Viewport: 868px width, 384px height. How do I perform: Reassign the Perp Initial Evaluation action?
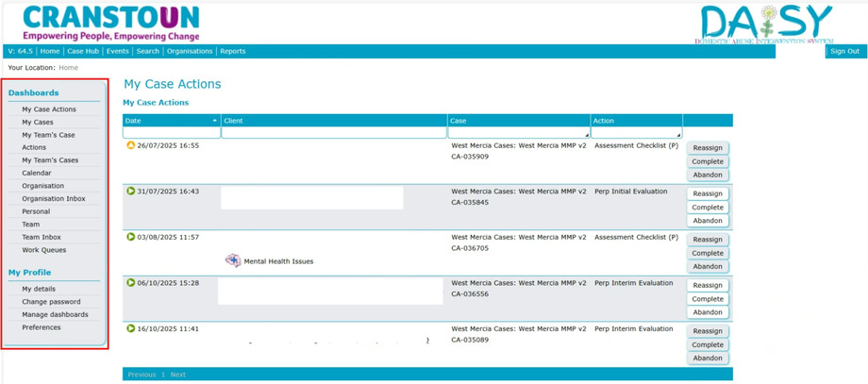coord(708,193)
